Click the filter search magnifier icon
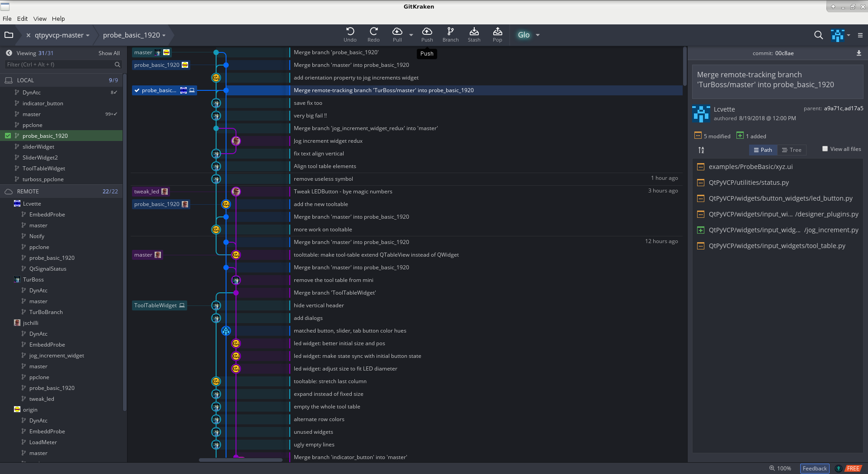This screenshot has height=474, width=868. tap(118, 65)
